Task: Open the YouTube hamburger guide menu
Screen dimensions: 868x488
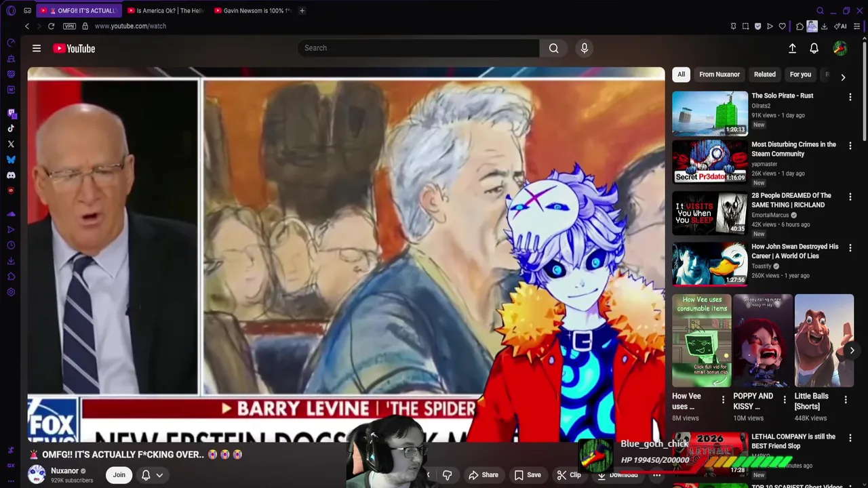Action: 37,48
